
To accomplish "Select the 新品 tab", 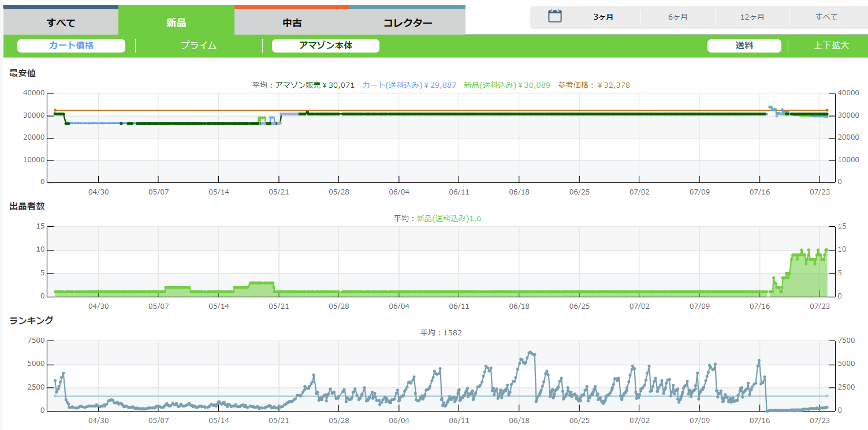I will point(176,23).
